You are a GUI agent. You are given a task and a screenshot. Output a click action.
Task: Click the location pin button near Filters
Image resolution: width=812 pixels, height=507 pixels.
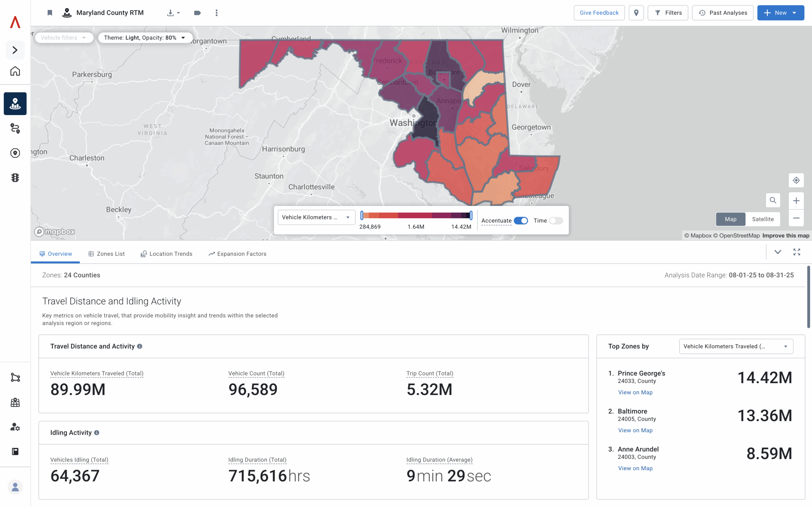636,13
